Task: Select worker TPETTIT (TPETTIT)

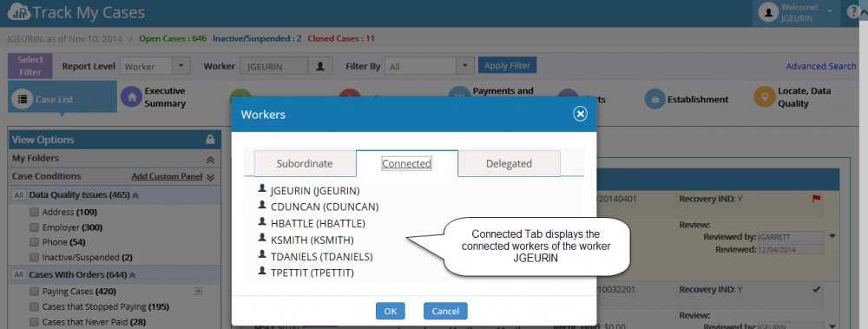Action: [x=312, y=273]
